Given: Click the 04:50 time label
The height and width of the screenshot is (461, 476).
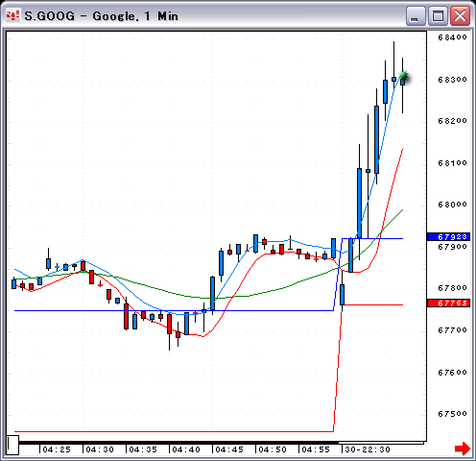Looking at the screenshot, I should click(x=273, y=449).
